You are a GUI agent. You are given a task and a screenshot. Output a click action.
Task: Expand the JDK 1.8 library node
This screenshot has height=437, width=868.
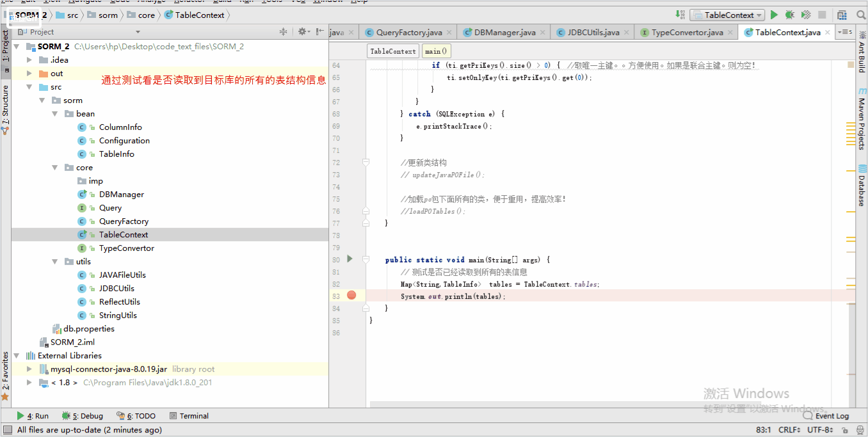point(29,383)
